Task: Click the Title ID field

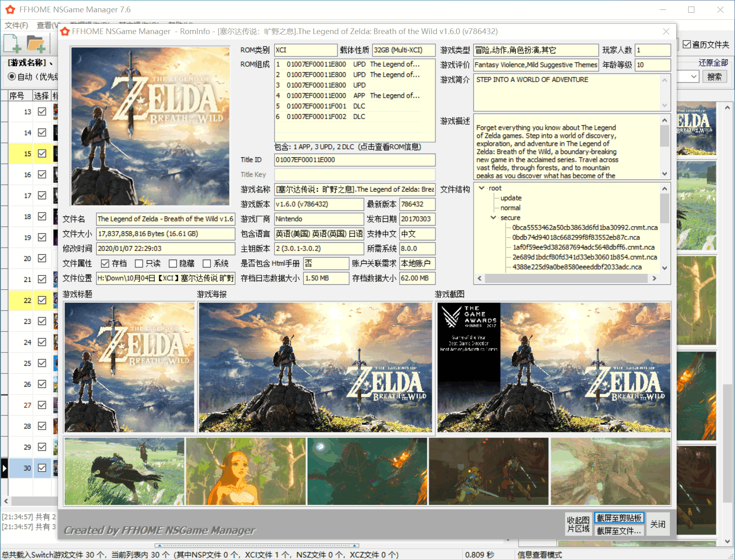Action: [x=355, y=160]
